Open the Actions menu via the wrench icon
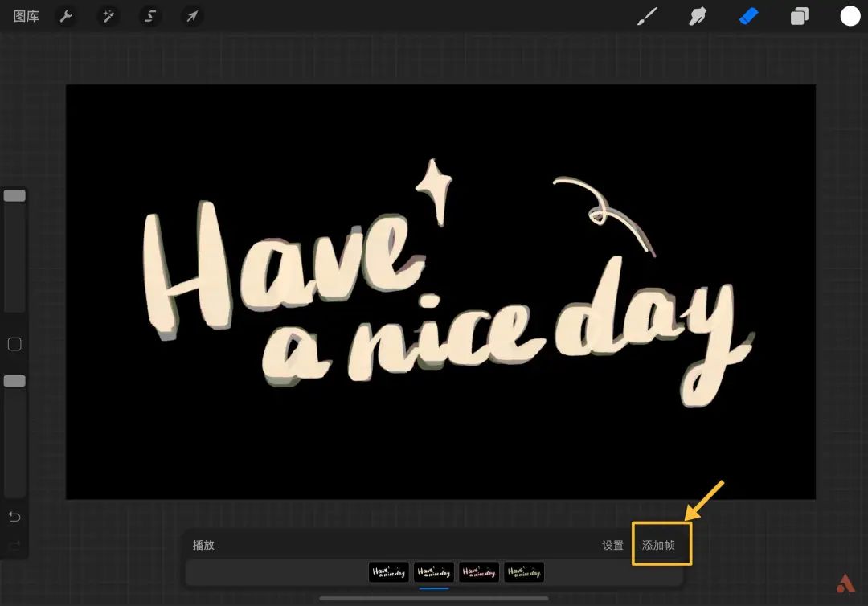The height and width of the screenshot is (606, 868). pyautogui.click(x=66, y=15)
